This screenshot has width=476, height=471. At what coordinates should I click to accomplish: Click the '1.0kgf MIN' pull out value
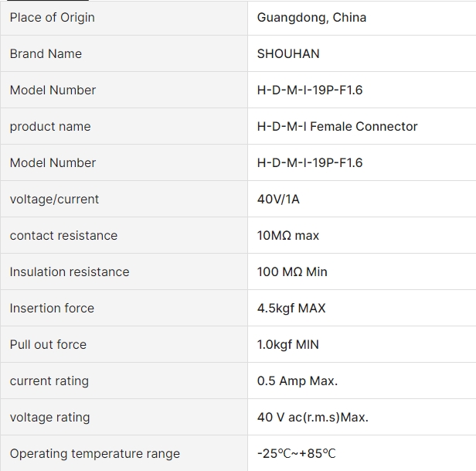tap(287, 345)
